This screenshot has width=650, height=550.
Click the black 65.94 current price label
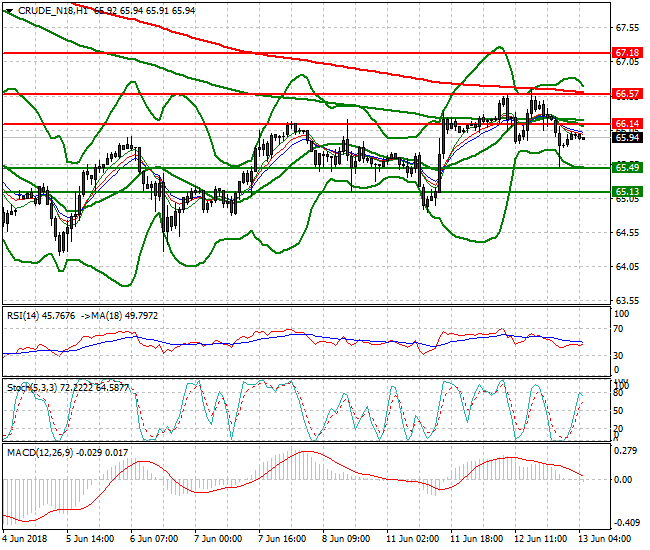coord(627,138)
